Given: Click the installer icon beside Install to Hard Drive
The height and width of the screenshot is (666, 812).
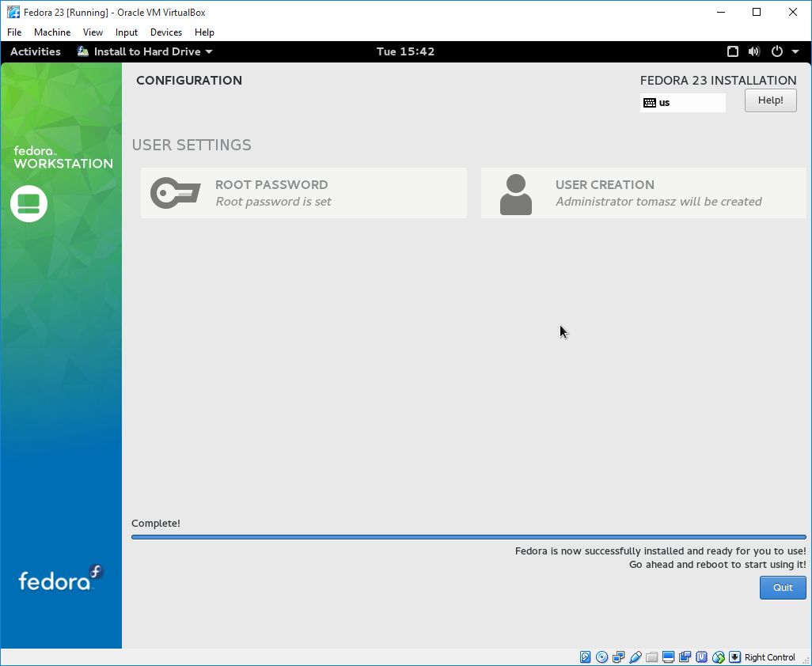Looking at the screenshot, I should click(83, 51).
